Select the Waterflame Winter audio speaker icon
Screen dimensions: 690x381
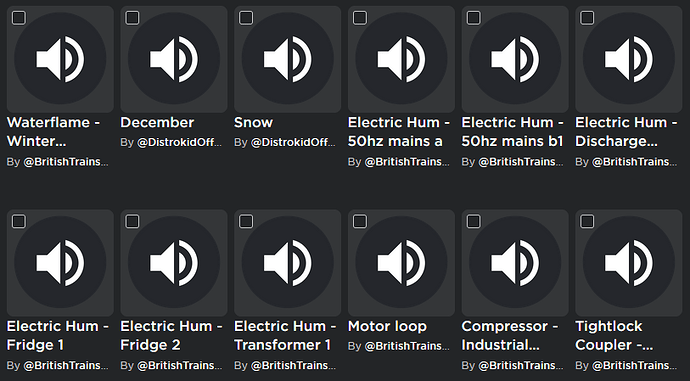(60, 59)
